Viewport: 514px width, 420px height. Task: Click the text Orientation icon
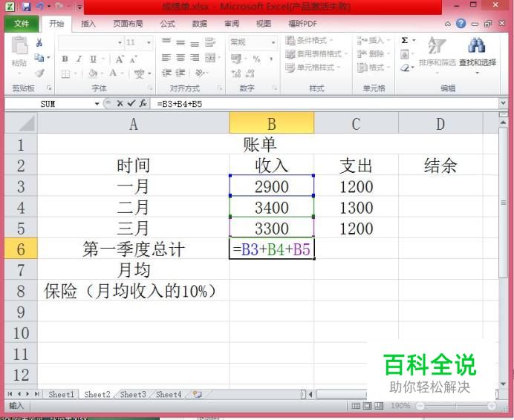tap(200, 73)
